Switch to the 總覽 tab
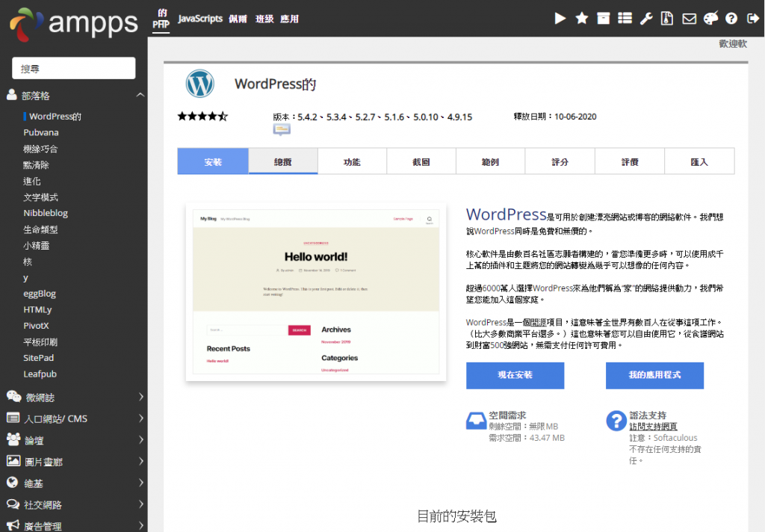The width and height of the screenshot is (765, 532). pyautogui.click(x=283, y=161)
